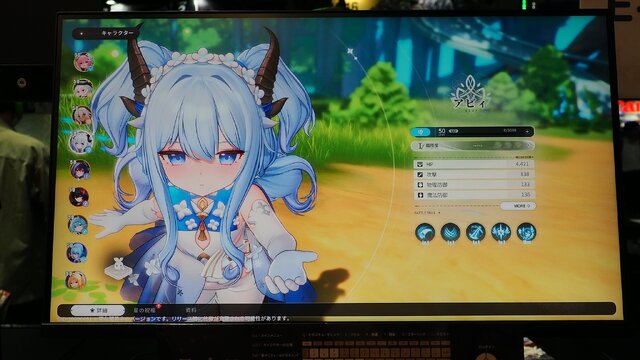Open the fifth skill icon on the right
The height and width of the screenshot is (360, 640).
click(x=526, y=233)
